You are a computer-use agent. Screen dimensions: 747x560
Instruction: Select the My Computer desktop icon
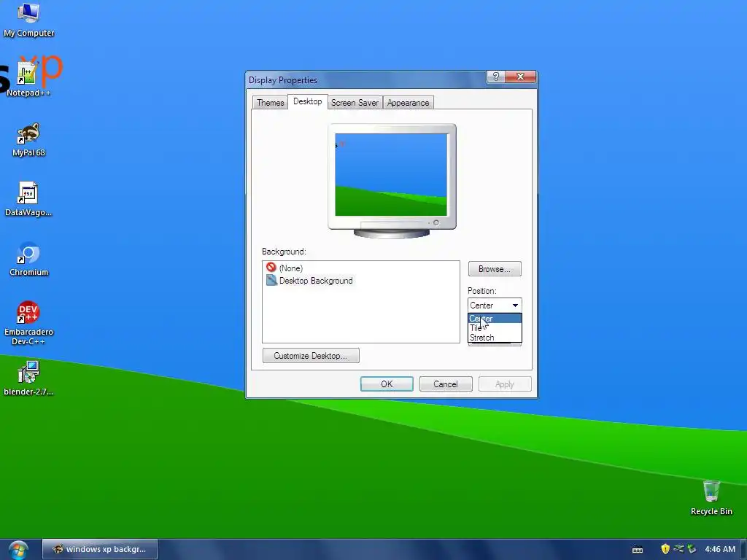click(28, 20)
